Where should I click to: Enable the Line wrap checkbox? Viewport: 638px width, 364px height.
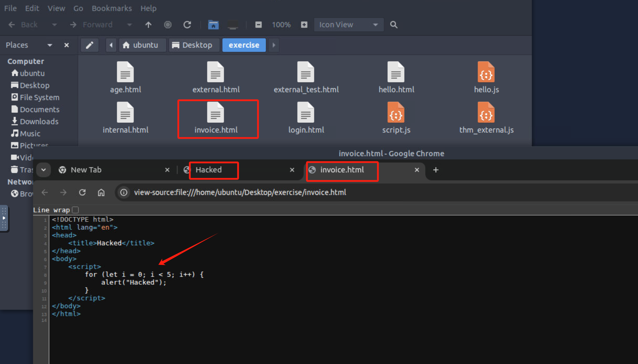(75, 210)
